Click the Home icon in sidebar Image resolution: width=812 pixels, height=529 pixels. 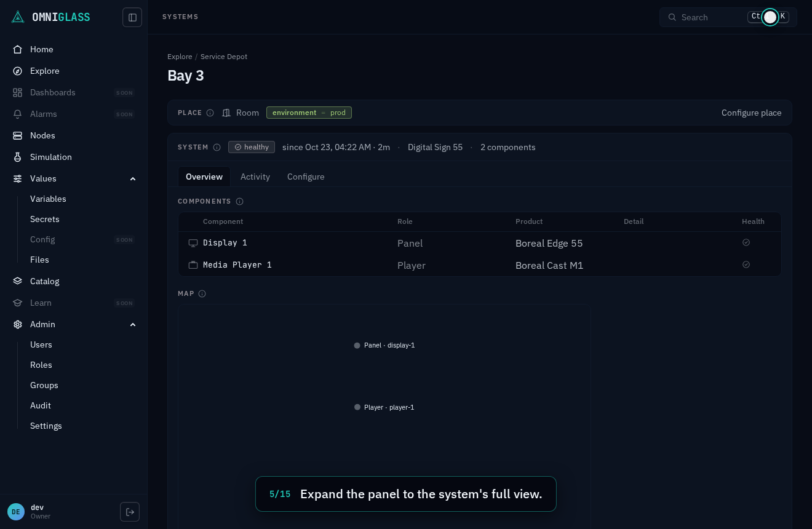click(18, 49)
